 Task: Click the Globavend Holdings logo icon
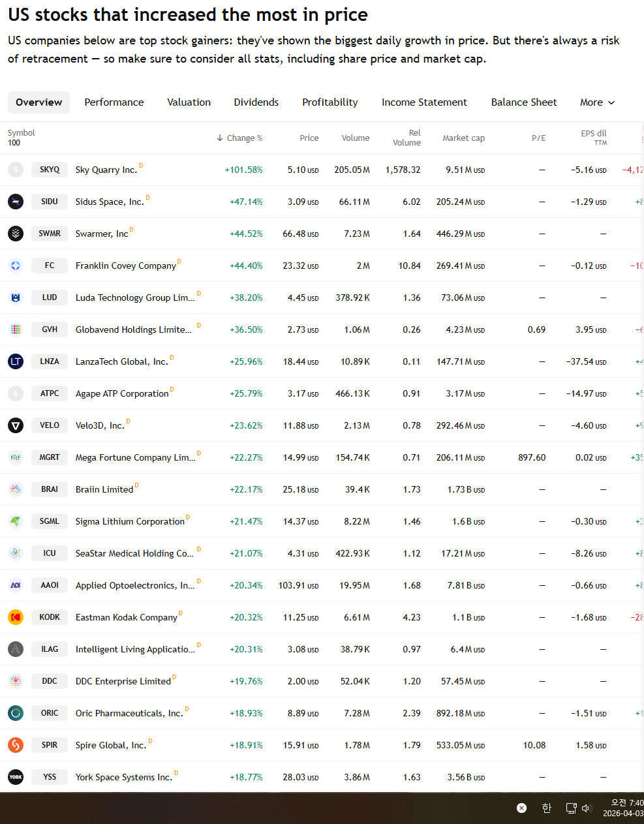click(16, 329)
